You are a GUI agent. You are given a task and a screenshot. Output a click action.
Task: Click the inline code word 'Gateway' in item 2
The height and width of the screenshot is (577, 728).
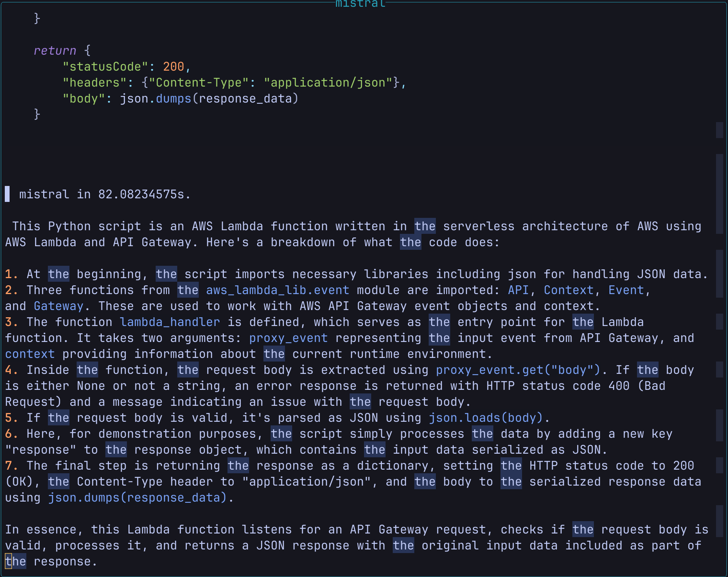(x=59, y=306)
